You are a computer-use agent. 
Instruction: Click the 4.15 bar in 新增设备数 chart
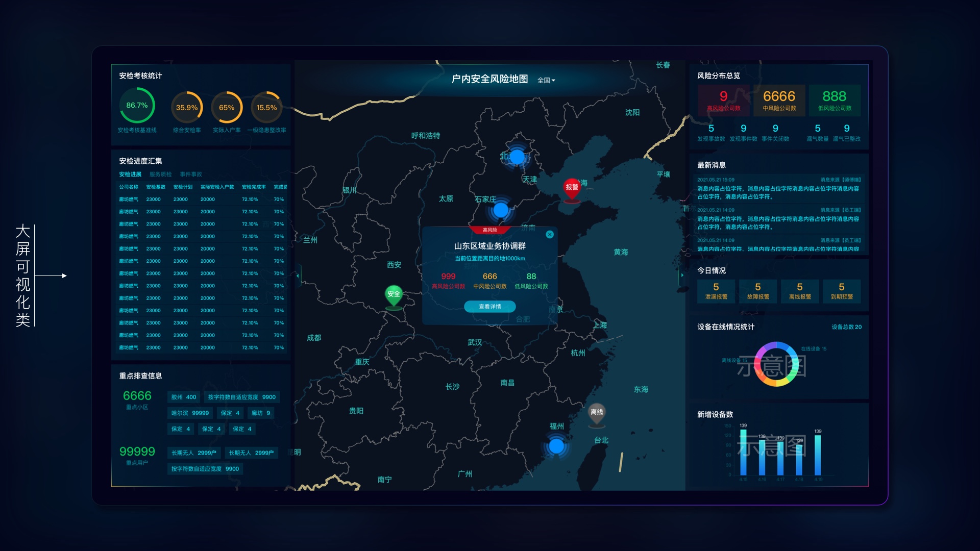(x=743, y=452)
